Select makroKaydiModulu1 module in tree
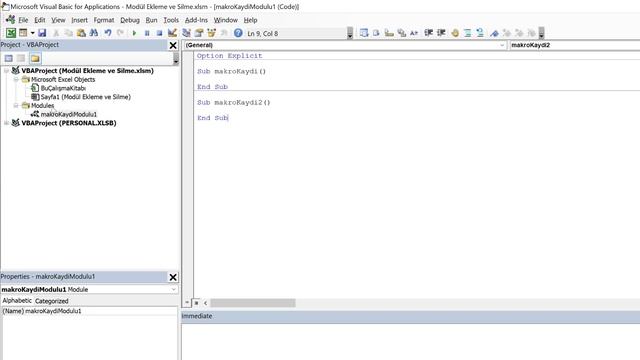The image size is (640, 360). [x=69, y=114]
